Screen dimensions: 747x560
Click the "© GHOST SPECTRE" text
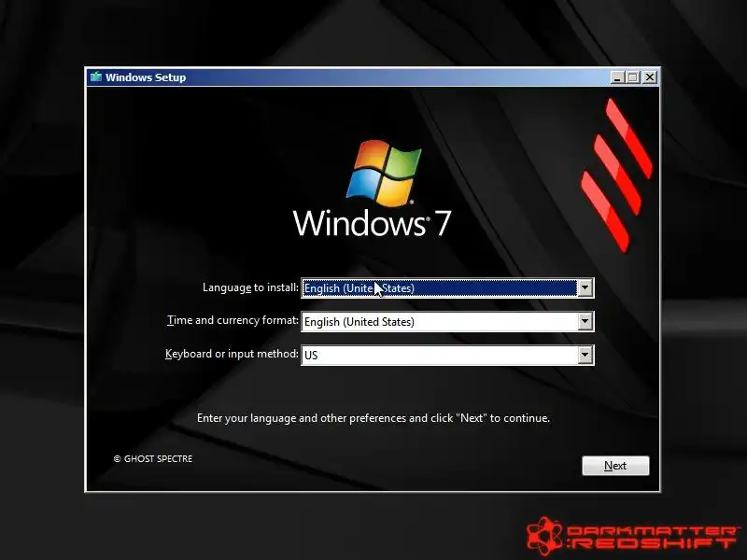(x=153, y=458)
